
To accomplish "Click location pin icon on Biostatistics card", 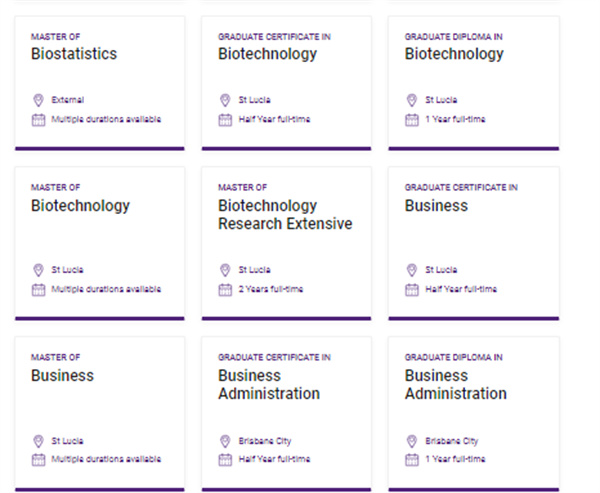I will [38, 100].
